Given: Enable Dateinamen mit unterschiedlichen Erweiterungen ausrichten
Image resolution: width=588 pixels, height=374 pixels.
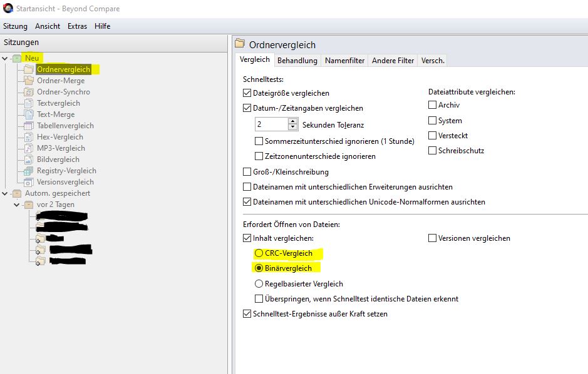Looking at the screenshot, I should tap(247, 187).
